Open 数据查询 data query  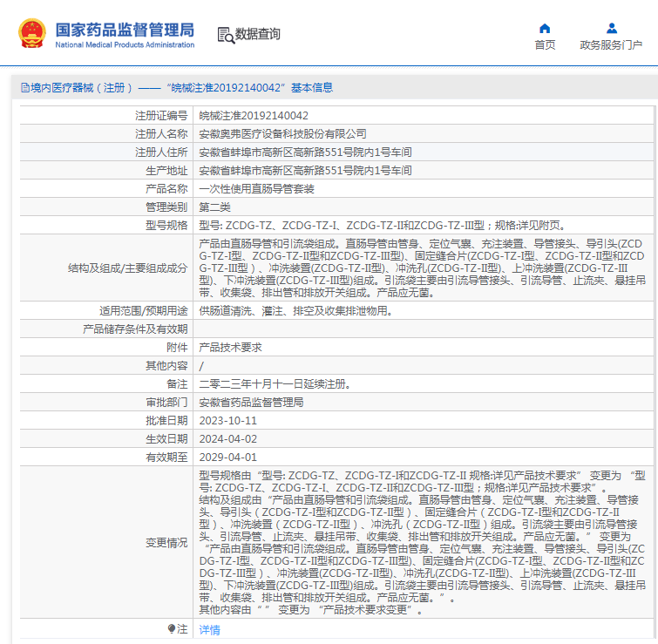[257, 34]
